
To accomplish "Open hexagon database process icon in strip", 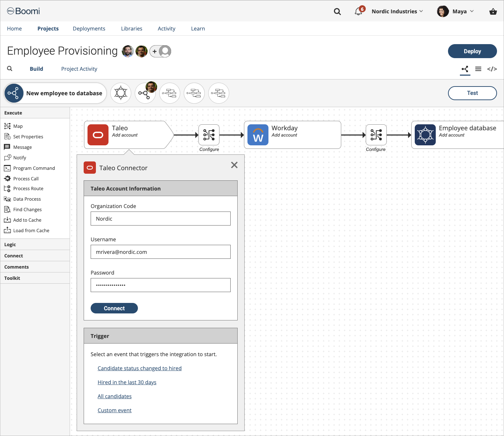I will click(x=121, y=93).
